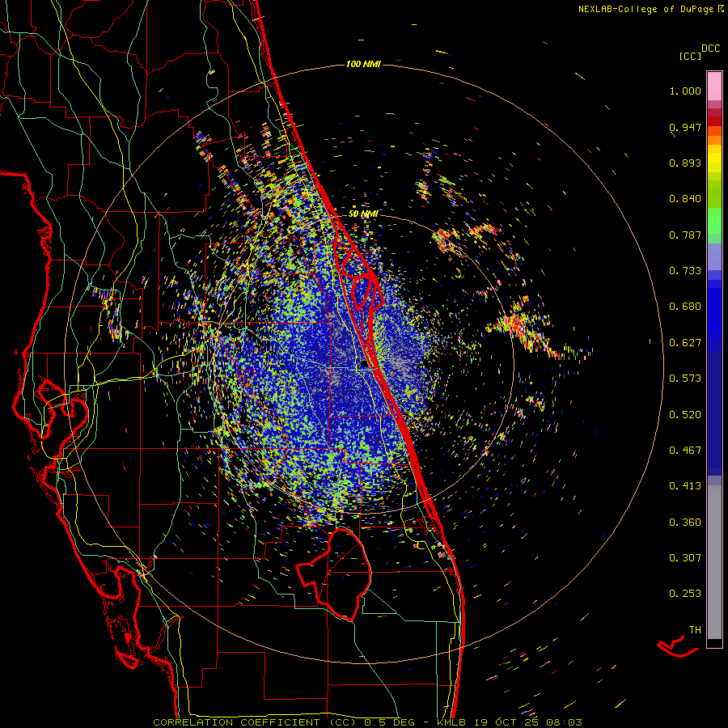This screenshot has height=728, width=728.
Task: Select the 0.787 scale value
Action: [x=685, y=235]
